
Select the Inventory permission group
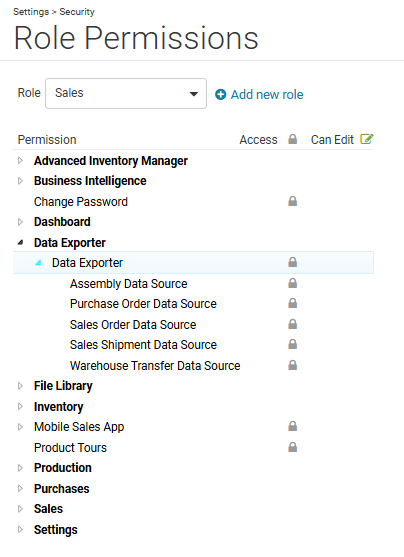pos(58,406)
